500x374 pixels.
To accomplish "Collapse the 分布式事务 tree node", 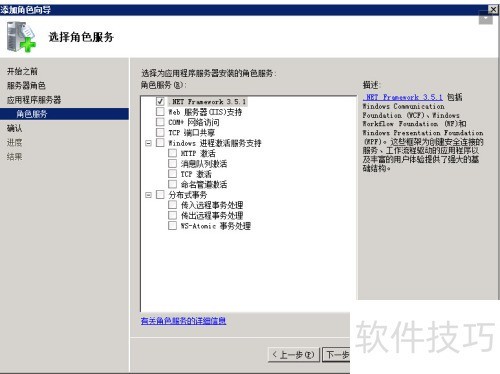I will click(148, 195).
